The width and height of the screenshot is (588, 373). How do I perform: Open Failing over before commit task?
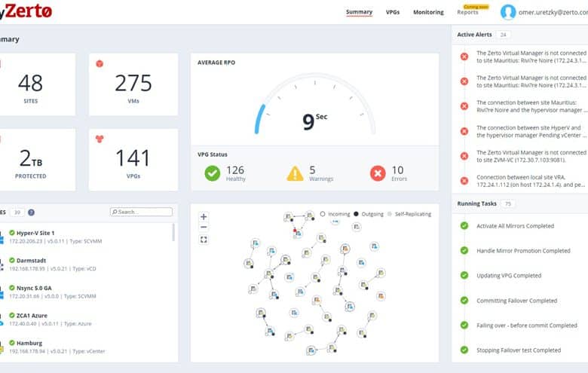tap(526, 326)
